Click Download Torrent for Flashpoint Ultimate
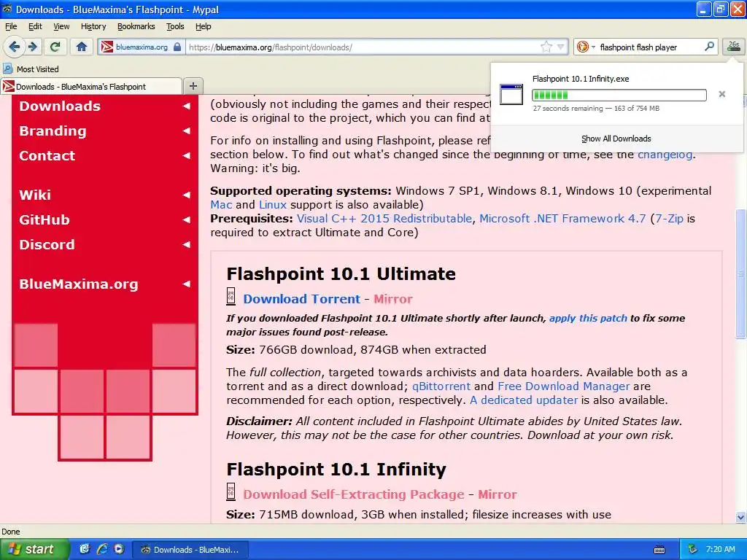Image resolution: width=747 pixels, height=560 pixels. pos(301,299)
